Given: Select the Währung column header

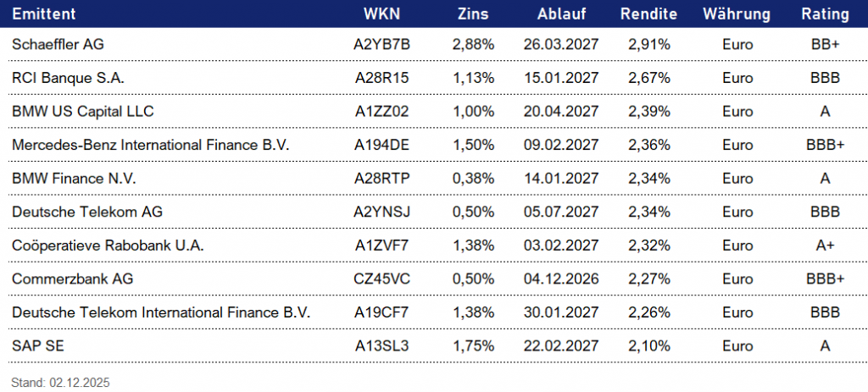Looking at the screenshot, I should [737, 14].
